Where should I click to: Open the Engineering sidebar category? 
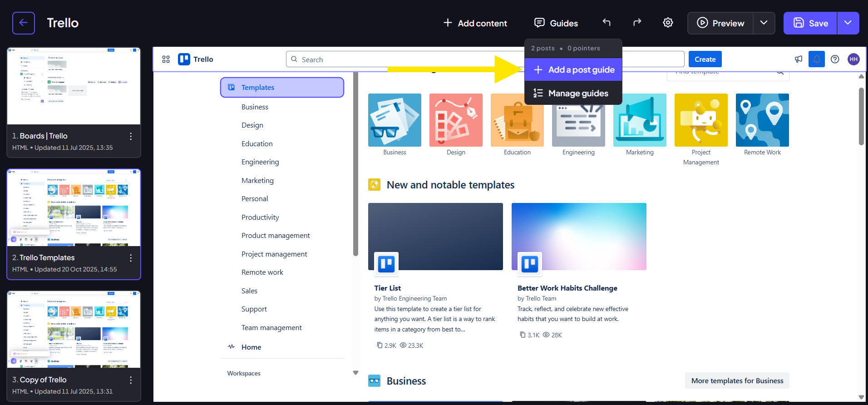pos(260,162)
